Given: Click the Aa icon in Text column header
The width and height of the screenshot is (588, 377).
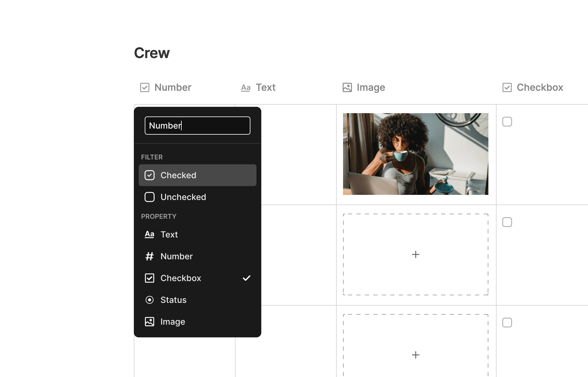Looking at the screenshot, I should pos(246,88).
